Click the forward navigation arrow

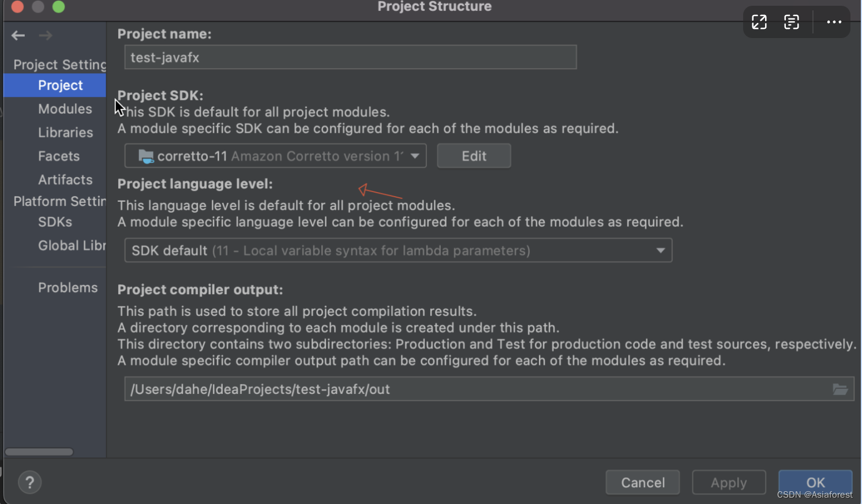click(45, 35)
